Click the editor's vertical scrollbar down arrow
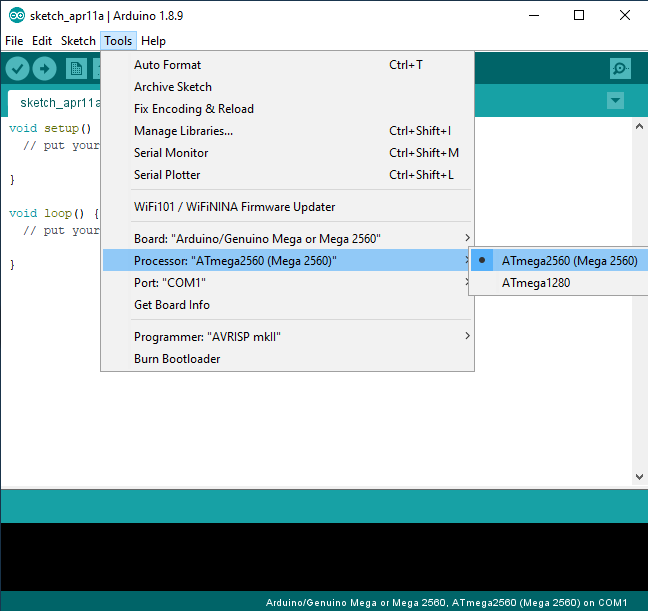The height and width of the screenshot is (611, 648). [x=639, y=477]
